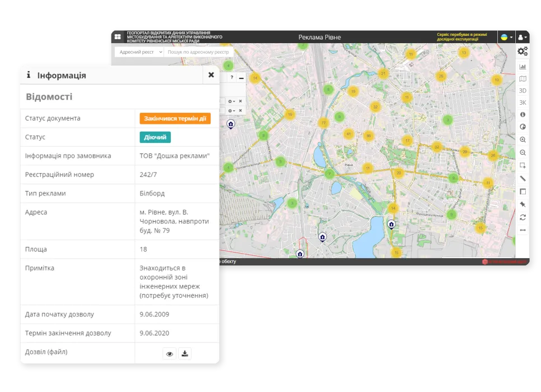
Task: Focus the Пошук по адресному реєстр field
Action: 199,52
